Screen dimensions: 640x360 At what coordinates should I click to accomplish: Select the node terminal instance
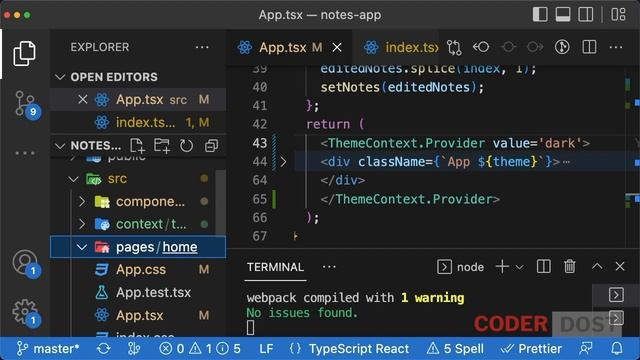460,267
